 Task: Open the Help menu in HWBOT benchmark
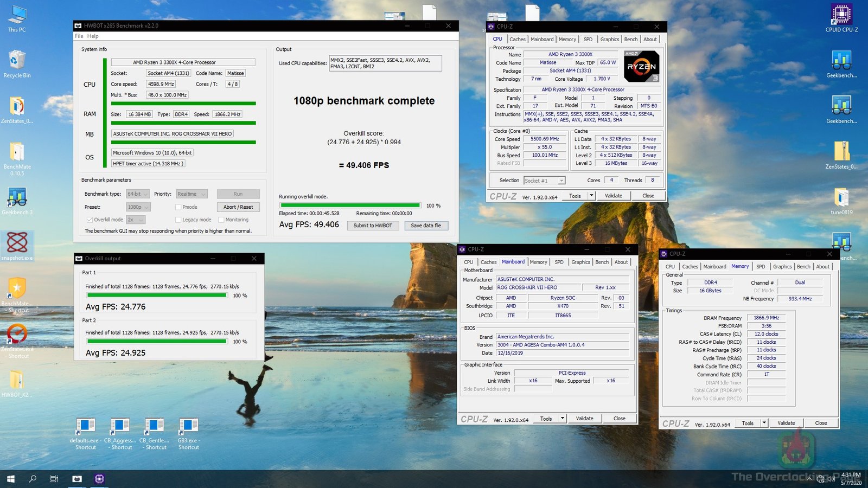93,36
